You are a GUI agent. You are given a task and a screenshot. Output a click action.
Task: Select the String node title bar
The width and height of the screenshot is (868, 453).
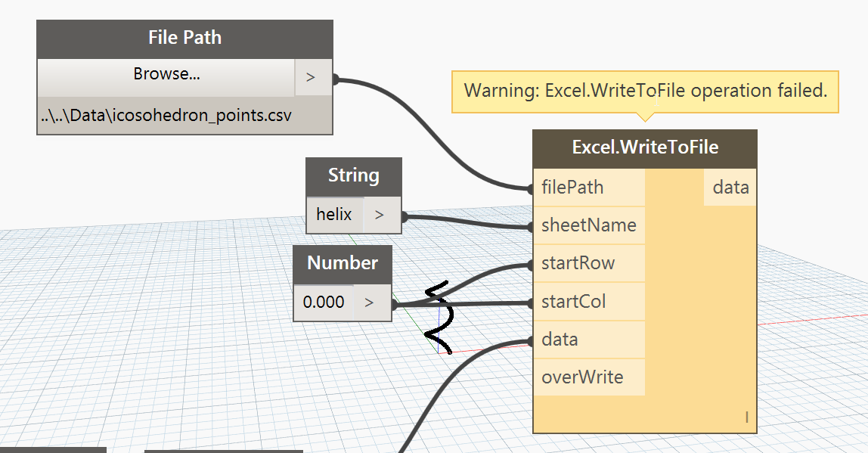pyautogui.click(x=353, y=176)
